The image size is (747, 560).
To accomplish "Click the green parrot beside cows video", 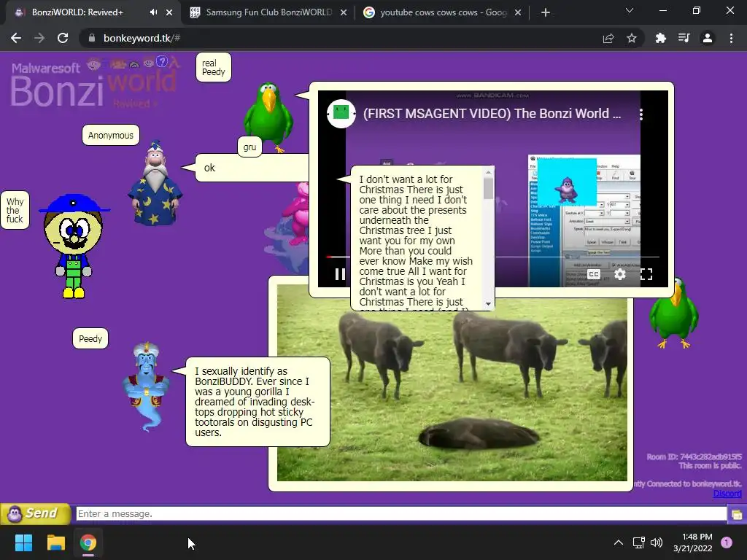I will click(x=673, y=314).
